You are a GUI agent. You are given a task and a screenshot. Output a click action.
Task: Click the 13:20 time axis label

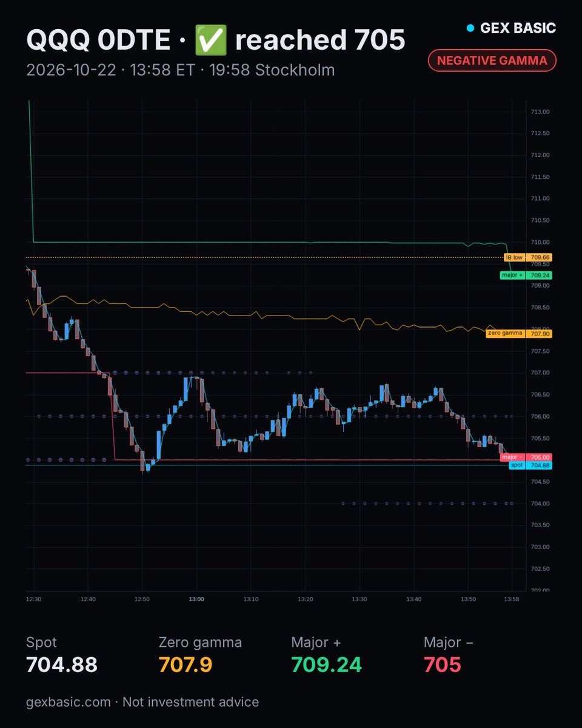point(305,599)
